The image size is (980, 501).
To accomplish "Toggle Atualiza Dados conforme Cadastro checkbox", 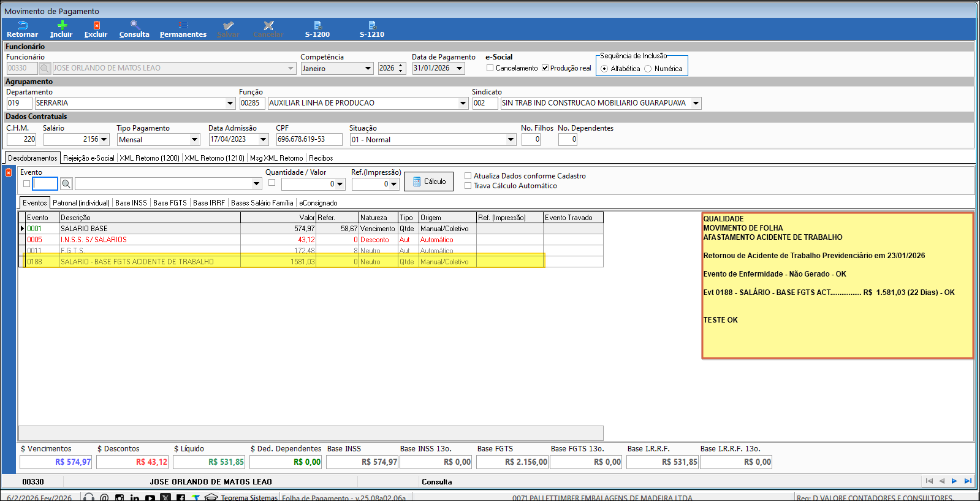I will 468,176.
